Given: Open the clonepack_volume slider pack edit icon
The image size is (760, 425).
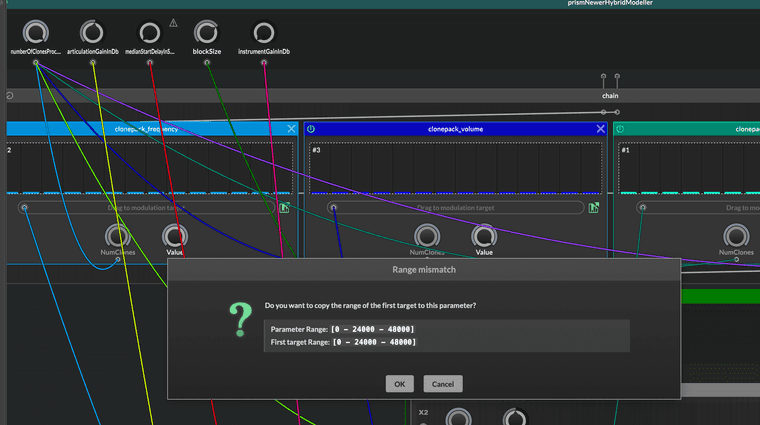Looking at the screenshot, I should 594,208.
